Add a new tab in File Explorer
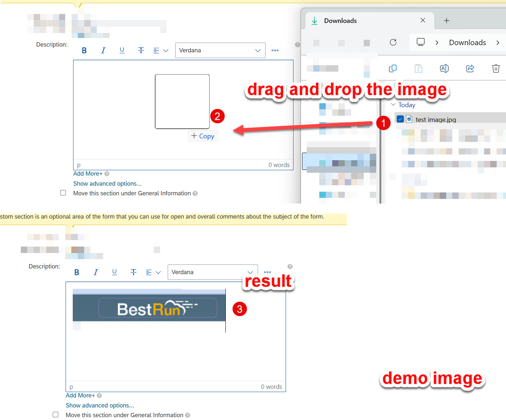Image resolution: width=506 pixels, height=420 pixels. [x=447, y=21]
